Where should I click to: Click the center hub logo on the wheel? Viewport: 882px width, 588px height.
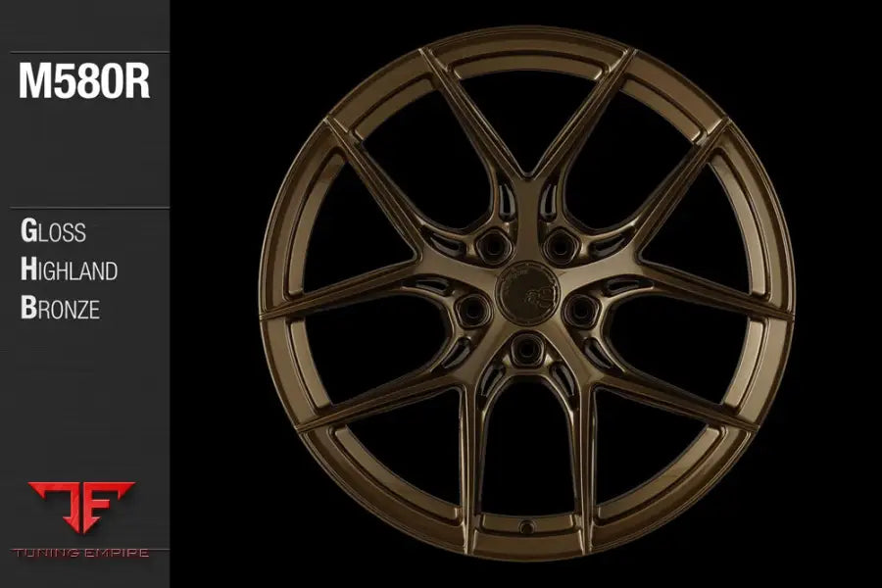coord(529,294)
